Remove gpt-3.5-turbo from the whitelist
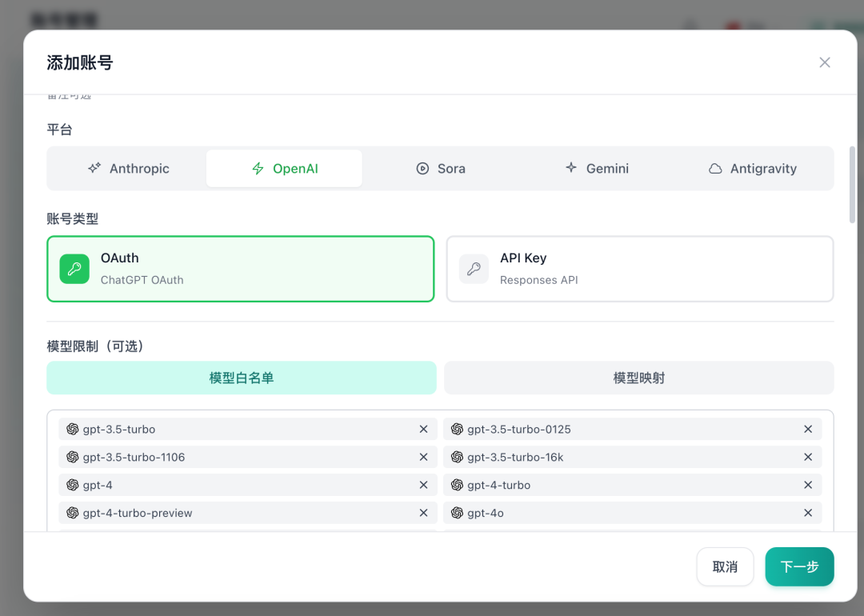Screen dimensions: 864x616 pos(423,429)
